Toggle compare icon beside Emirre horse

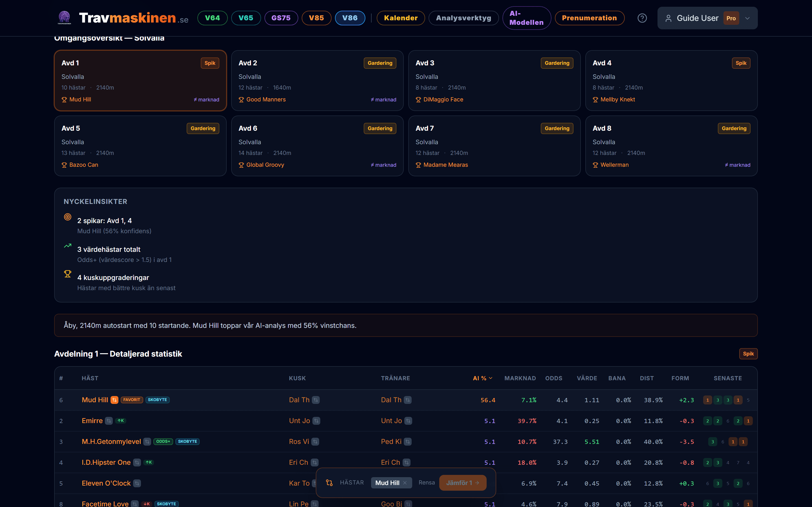click(109, 421)
